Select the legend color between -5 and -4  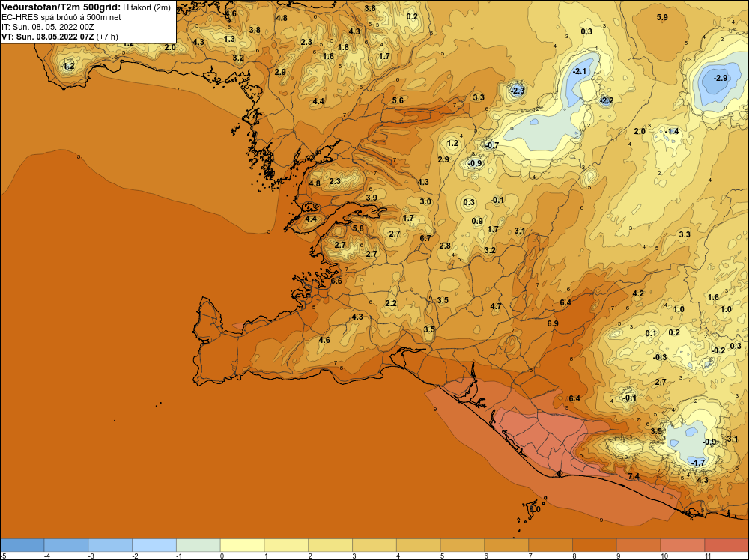(22, 545)
